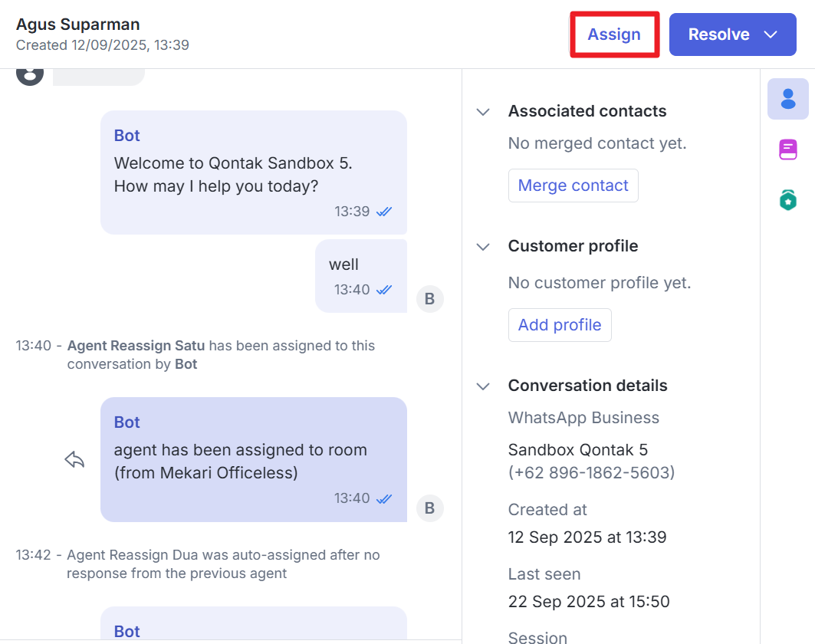815x644 pixels.
Task: Select the "well" message bubble
Action: (x=360, y=275)
